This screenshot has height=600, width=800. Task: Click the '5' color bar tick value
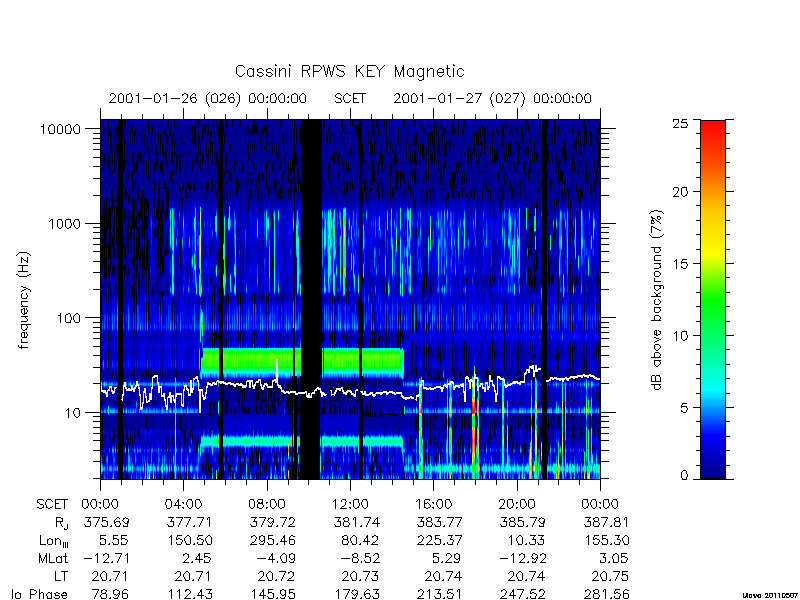pyautogui.click(x=684, y=408)
